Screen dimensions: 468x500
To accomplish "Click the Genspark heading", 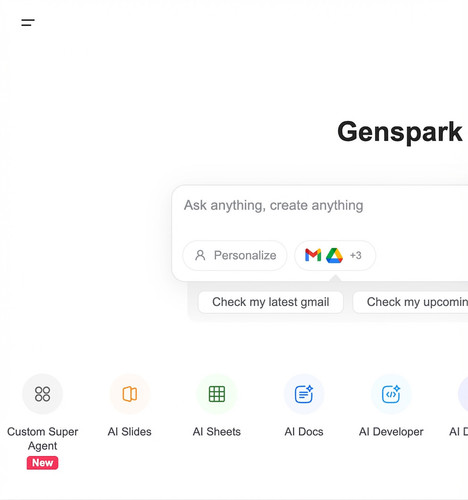I will pos(400,132).
